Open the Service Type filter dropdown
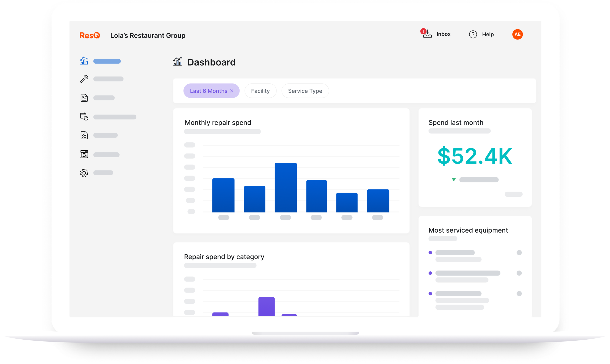 click(305, 91)
